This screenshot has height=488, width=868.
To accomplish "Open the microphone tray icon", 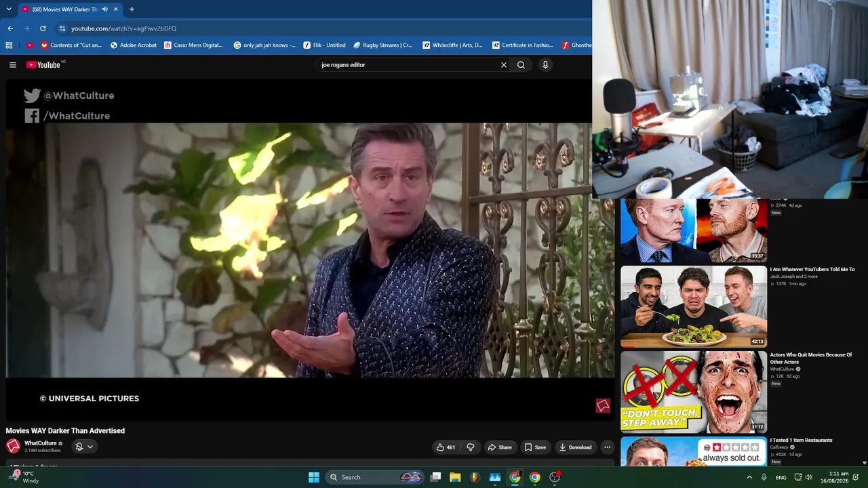I will (764, 477).
